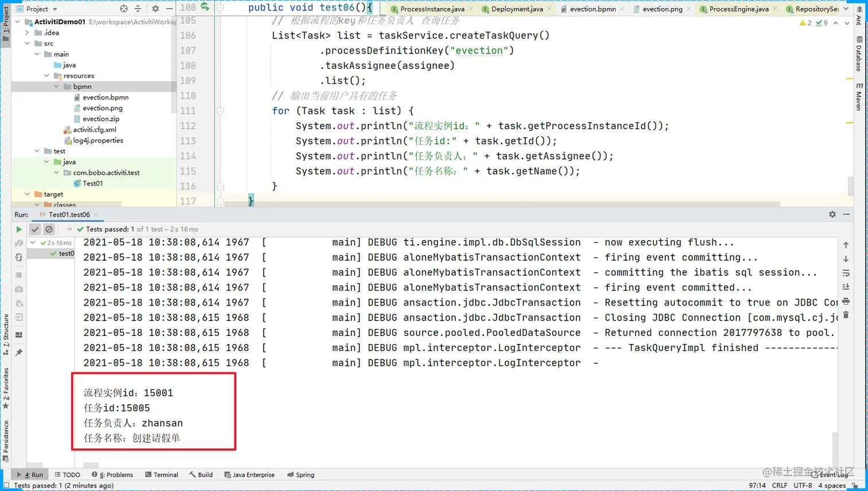Click the 2 warnings indicator in editor
This screenshot has width=868, height=491.
[805, 23]
